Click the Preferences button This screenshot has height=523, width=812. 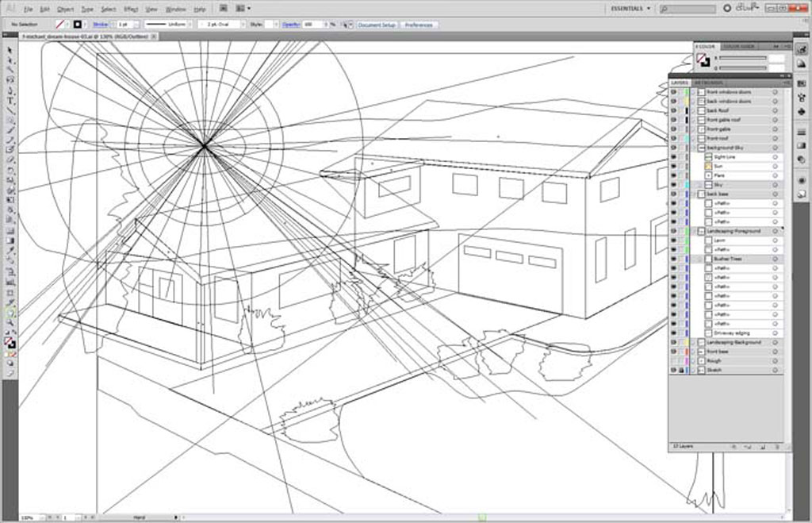[418, 25]
